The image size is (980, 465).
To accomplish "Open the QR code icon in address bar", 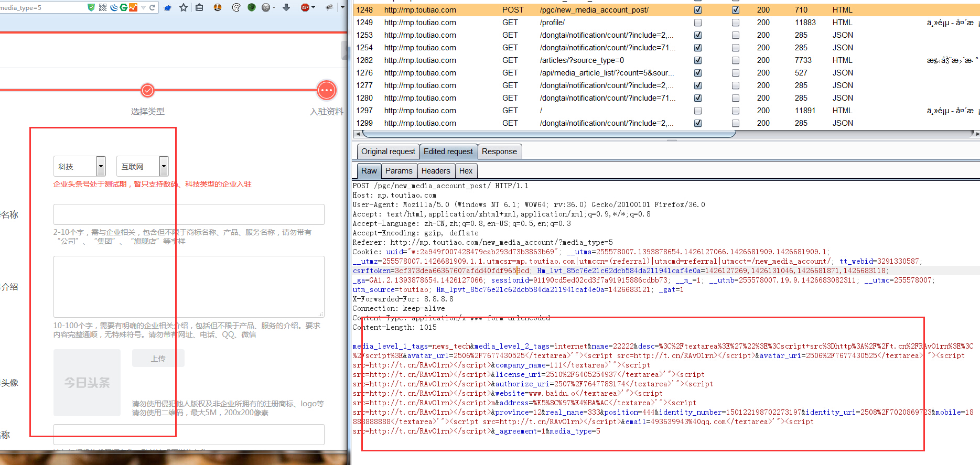I will (103, 7).
